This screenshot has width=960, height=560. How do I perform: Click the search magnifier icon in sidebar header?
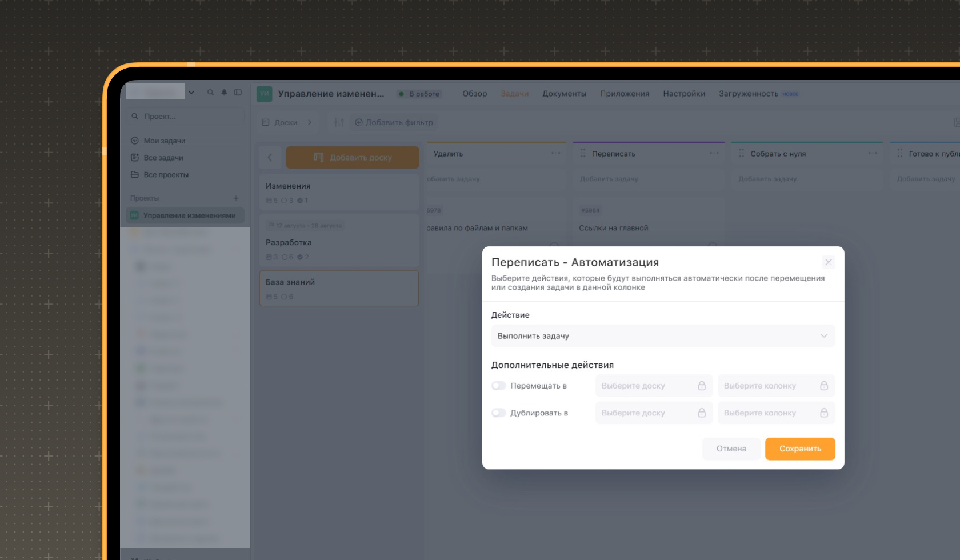coord(210,92)
